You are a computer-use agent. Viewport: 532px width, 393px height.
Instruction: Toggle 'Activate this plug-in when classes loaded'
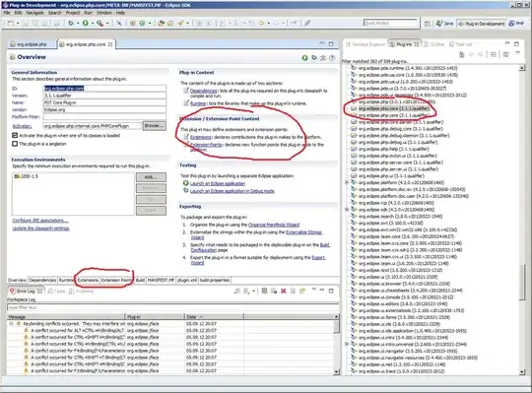tap(15, 135)
